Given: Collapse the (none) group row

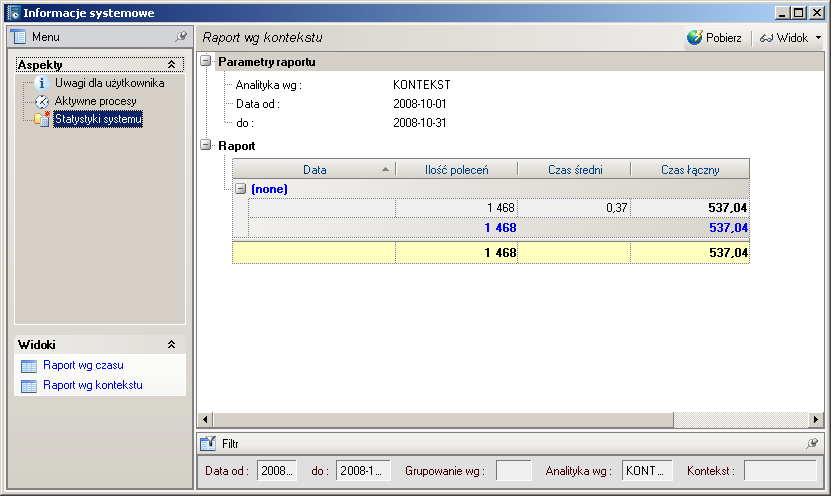Looking at the screenshot, I should tap(241, 189).
